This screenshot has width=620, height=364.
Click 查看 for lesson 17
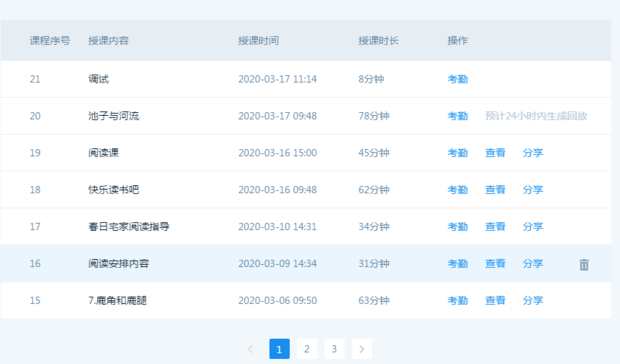click(495, 226)
